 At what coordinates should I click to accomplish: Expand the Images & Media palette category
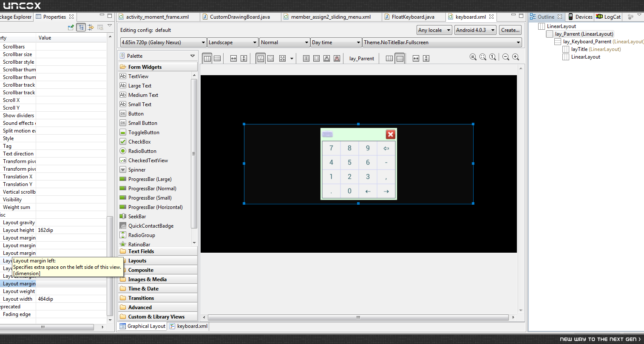click(x=158, y=279)
